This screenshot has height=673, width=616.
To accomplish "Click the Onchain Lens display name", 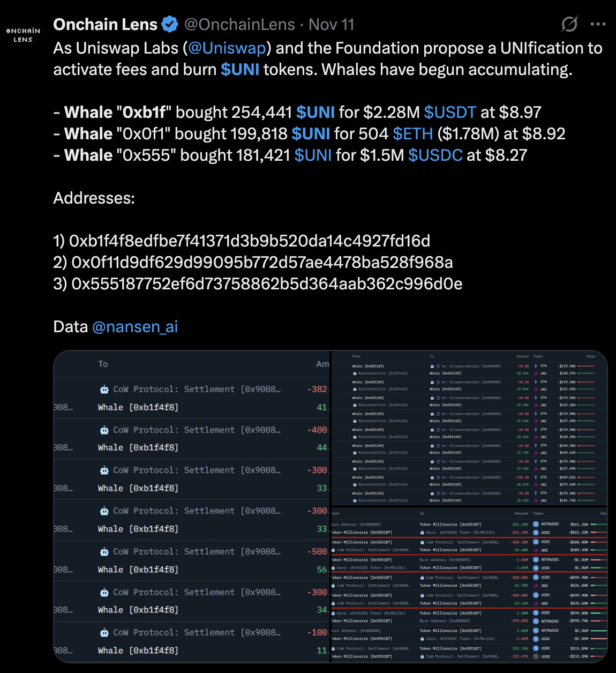I will [x=106, y=25].
